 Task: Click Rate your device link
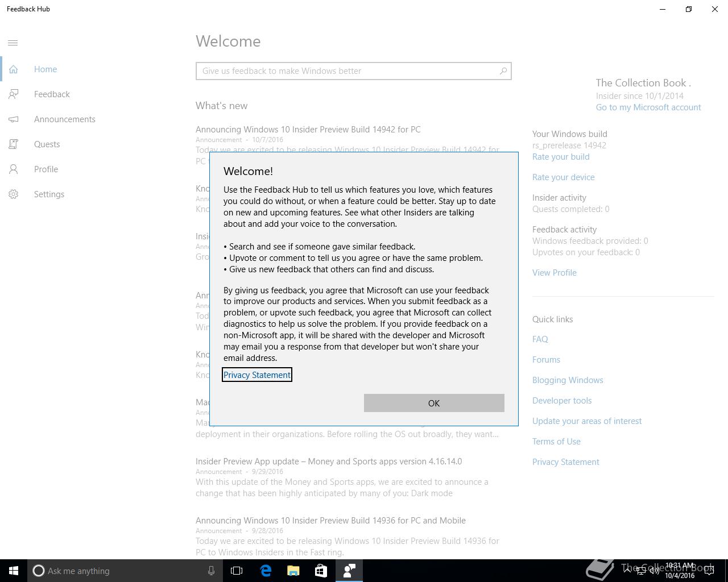564,177
